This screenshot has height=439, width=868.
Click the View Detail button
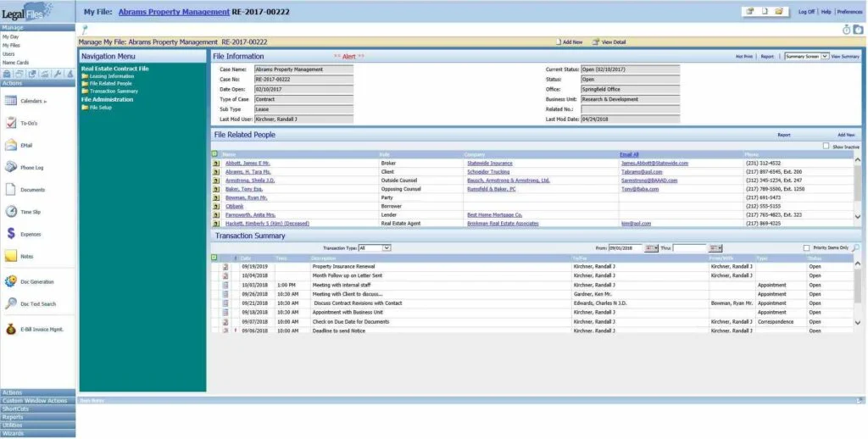click(609, 42)
